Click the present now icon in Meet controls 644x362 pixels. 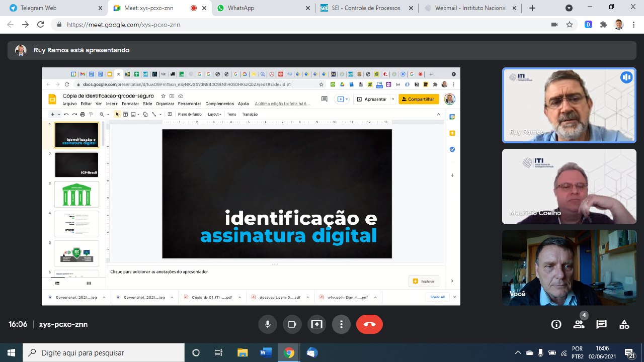click(316, 324)
